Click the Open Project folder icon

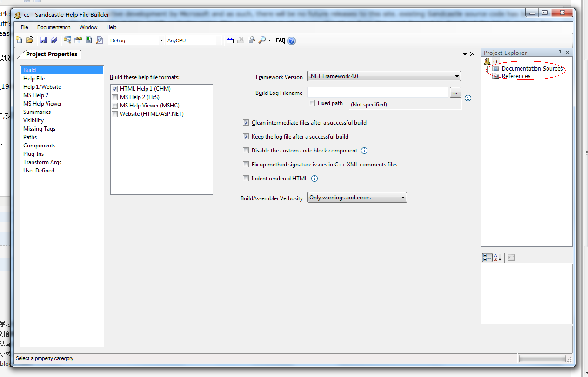(29, 40)
